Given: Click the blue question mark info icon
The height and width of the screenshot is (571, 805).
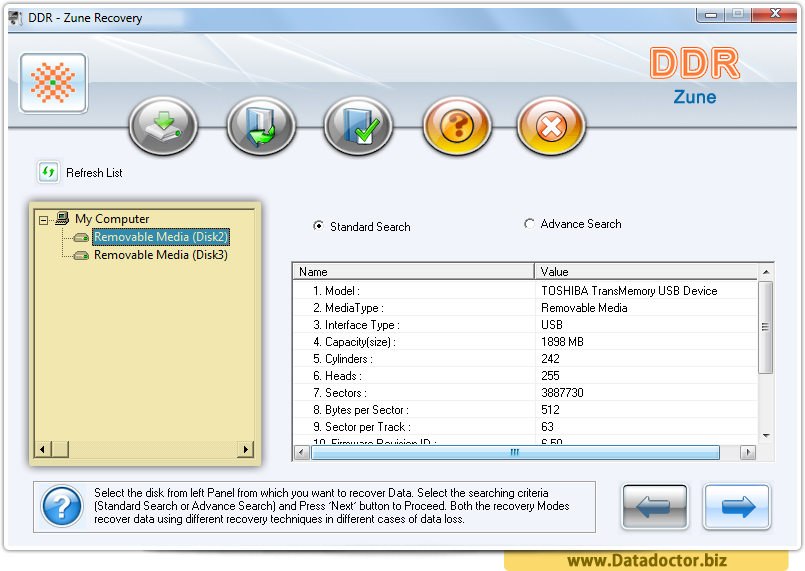Looking at the screenshot, I should tap(62, 506).
